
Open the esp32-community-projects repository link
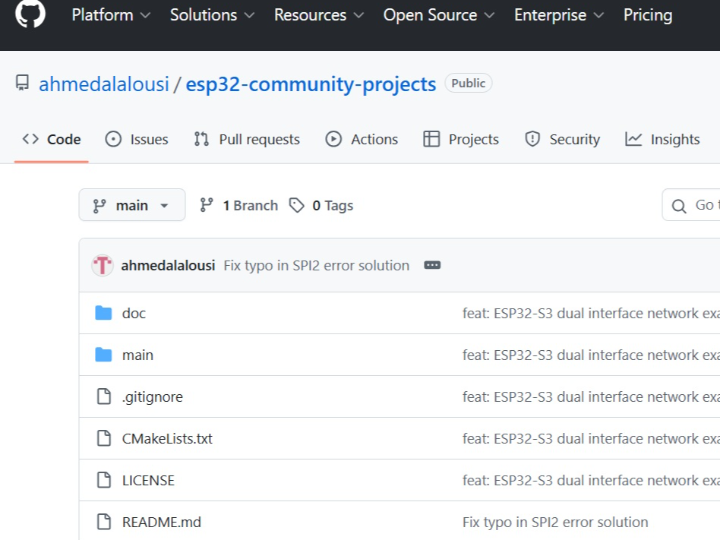click(311, 84)
